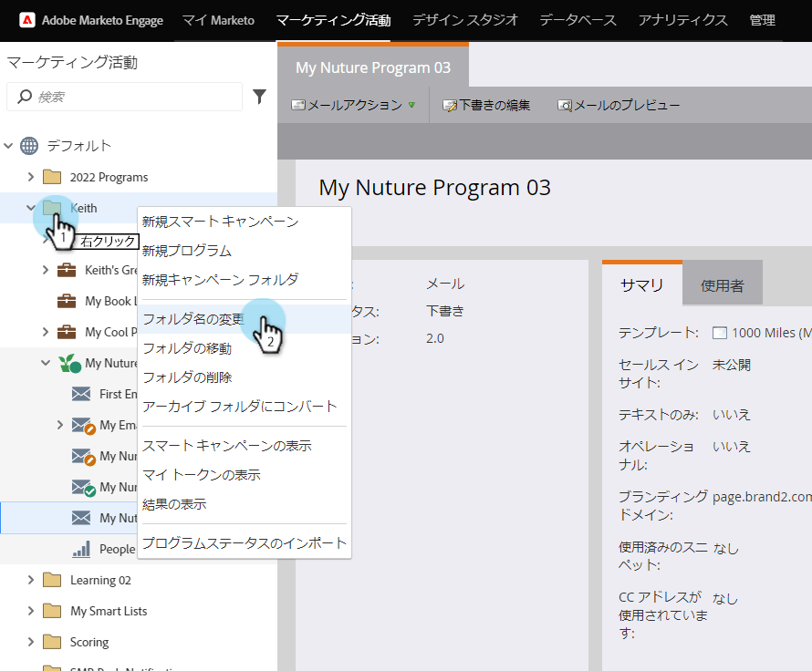
Task: Click the 1000 Miles template icon
Action: point(719,333)
